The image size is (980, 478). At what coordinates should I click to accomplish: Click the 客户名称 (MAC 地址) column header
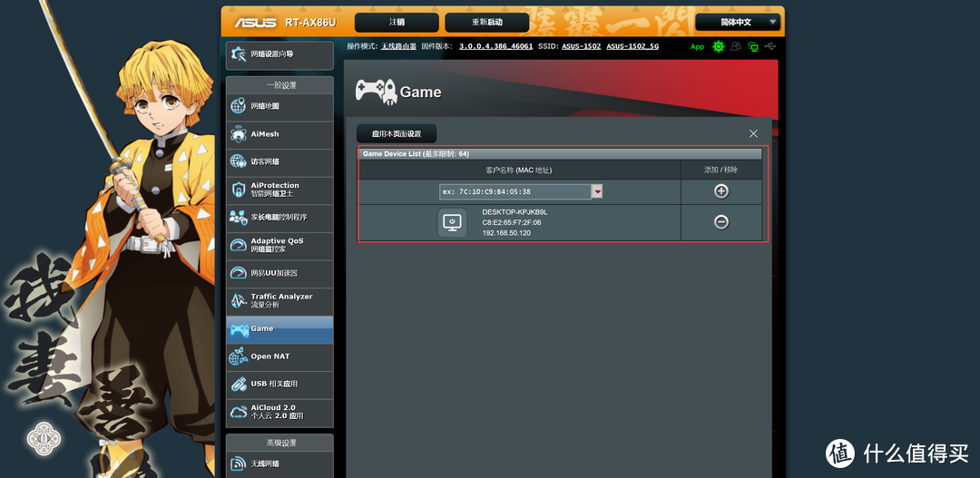point(519,170)
